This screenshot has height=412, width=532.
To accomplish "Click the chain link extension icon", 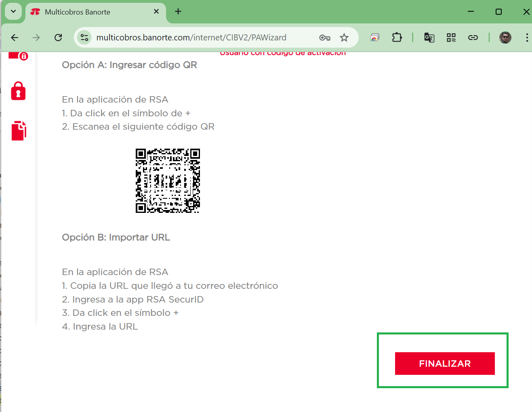I will (x=473, y=38).
